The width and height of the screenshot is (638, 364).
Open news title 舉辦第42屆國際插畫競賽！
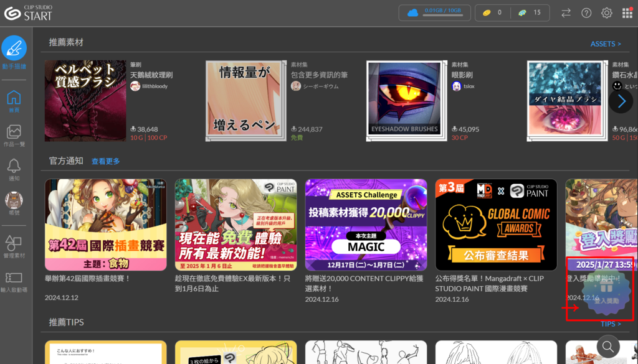click(x=88, y=279)
